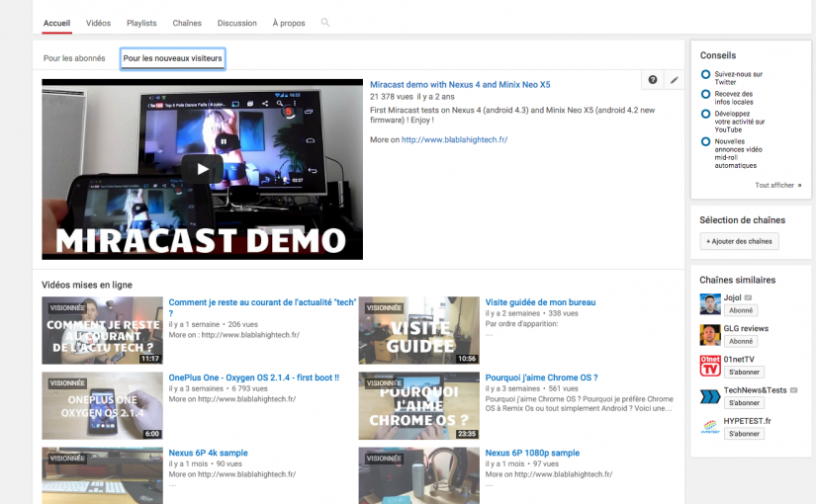The image size is (816, 504).
Task: Select Développez votre activité sur YouTube circle
Action: point(705,114)
